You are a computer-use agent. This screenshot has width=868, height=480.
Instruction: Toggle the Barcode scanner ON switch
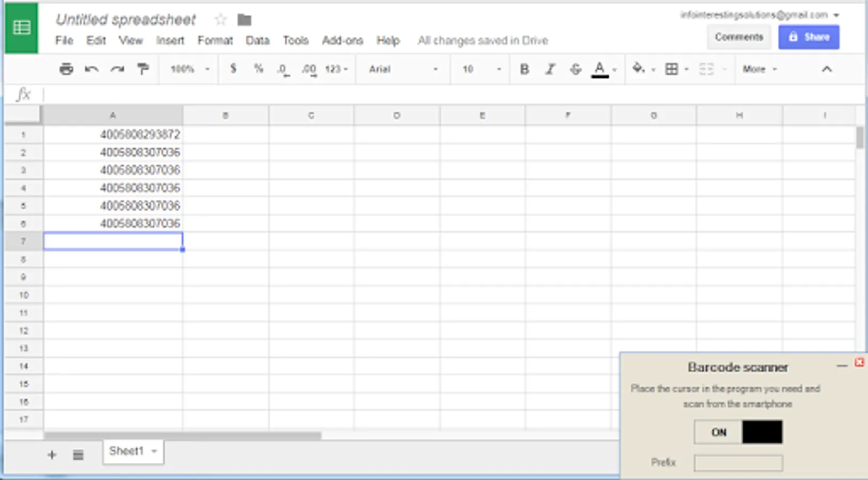(x=738, y=432)
